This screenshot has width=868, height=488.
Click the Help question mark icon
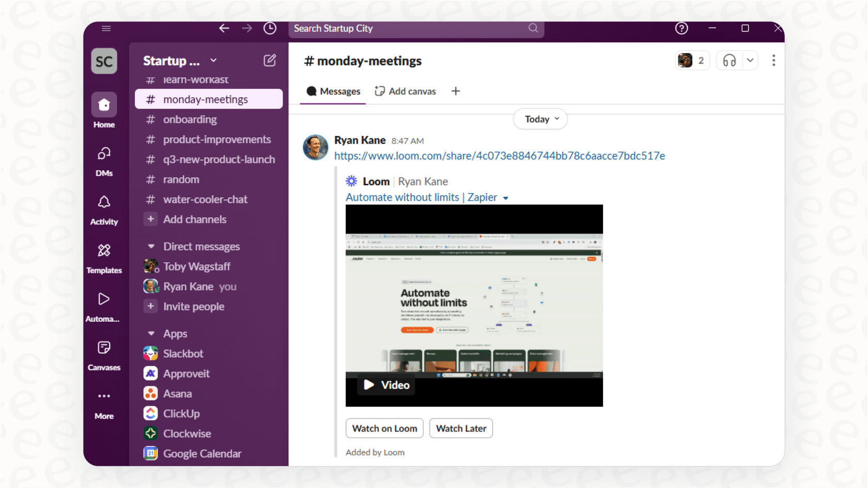(x=681, y=28)
